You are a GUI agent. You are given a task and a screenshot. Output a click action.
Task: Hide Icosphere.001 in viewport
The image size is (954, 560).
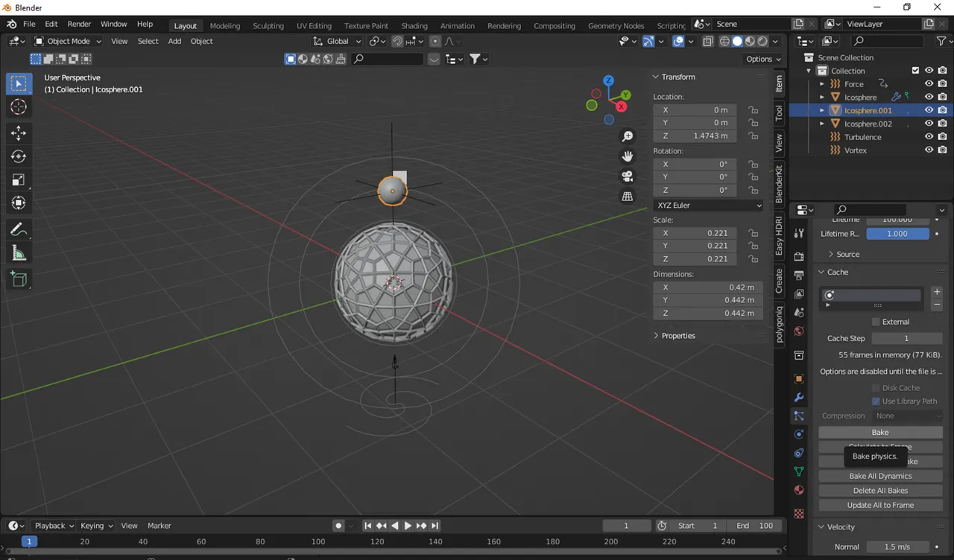click(929, 110)
